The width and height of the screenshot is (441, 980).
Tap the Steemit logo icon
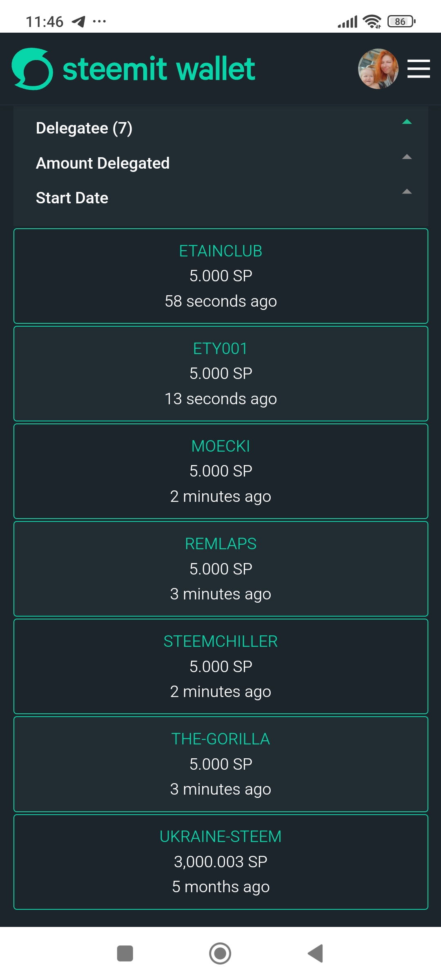[32, 69]
